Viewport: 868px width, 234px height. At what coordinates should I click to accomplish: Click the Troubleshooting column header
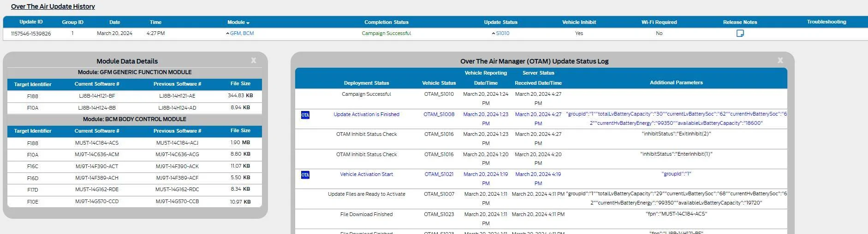tap(826, 22)
